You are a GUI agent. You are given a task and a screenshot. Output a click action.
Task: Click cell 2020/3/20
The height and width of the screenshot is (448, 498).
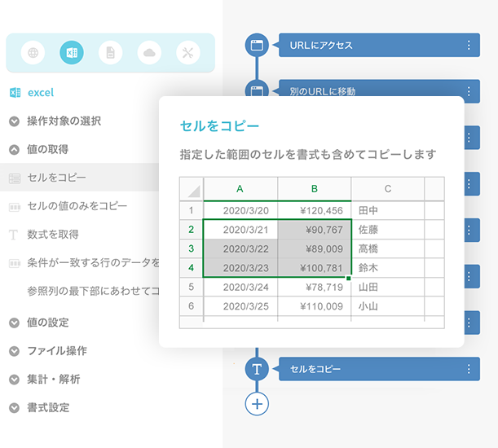click(x=240, y=210)
